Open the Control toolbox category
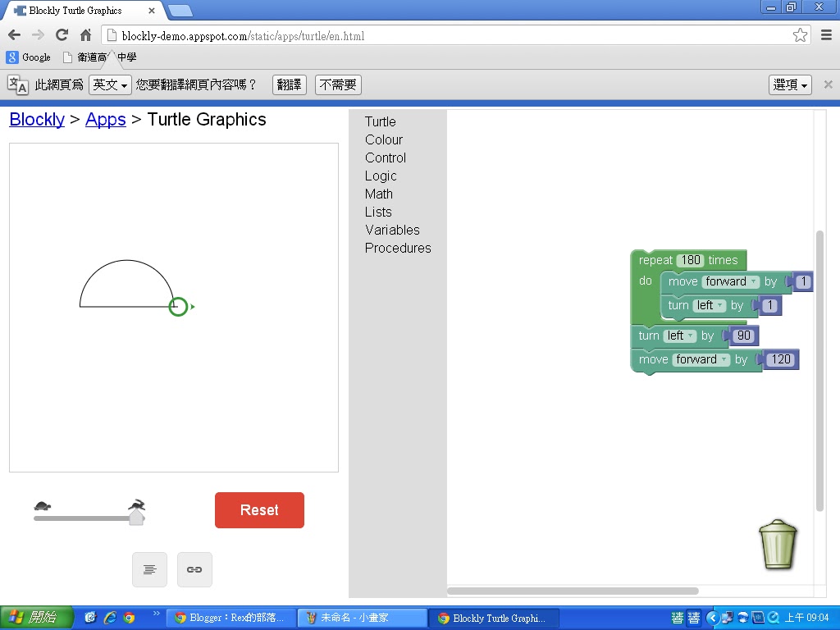 click(x=386, y=158)
